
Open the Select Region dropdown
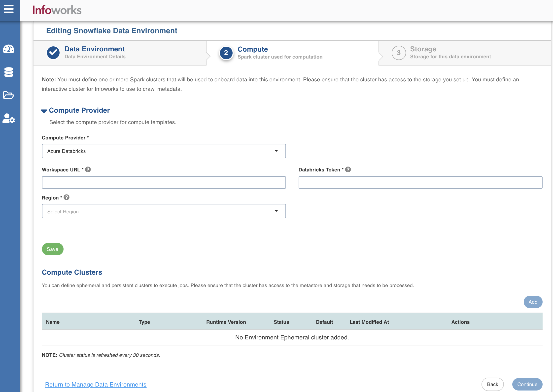[164, 211]
